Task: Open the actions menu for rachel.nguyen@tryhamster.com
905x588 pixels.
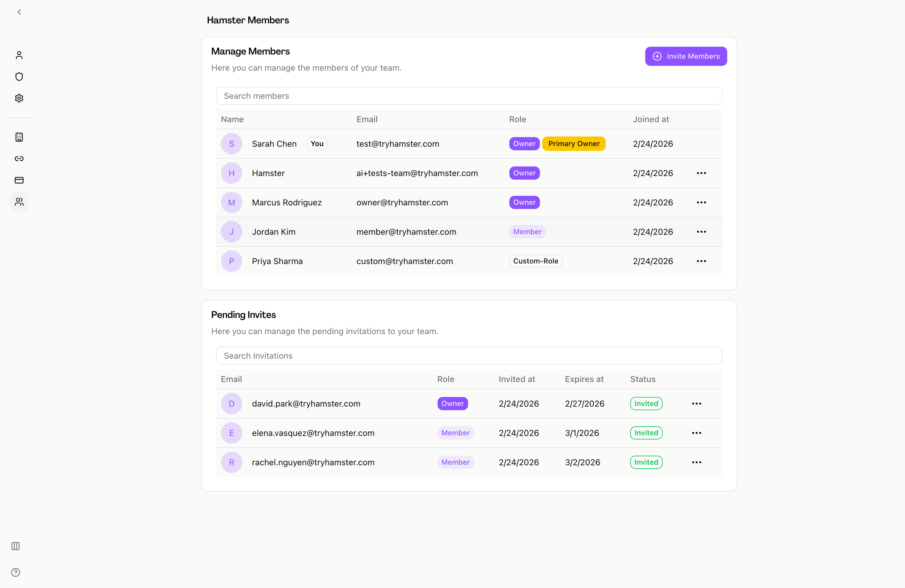Action: [696, 462]
